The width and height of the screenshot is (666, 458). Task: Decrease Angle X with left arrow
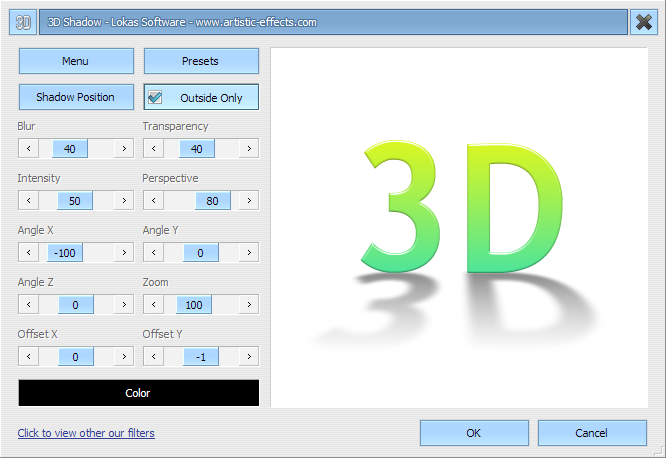click(x=28, y=252)
